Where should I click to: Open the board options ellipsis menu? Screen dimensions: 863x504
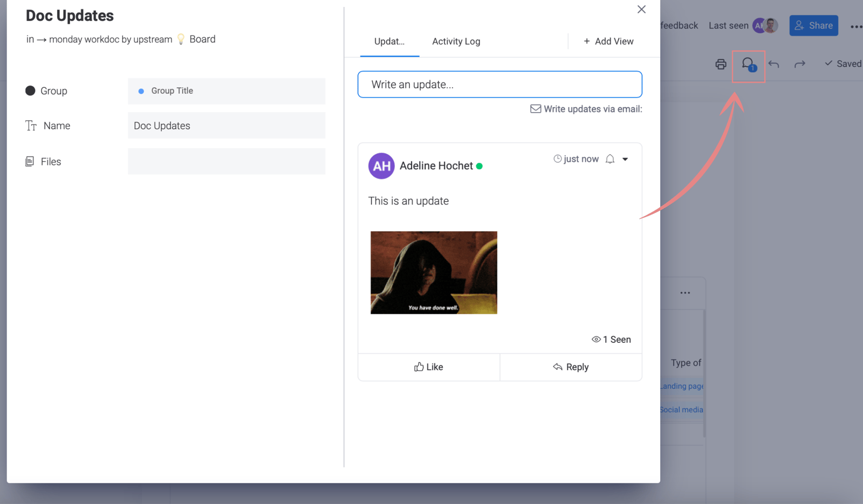coord(684,292)
